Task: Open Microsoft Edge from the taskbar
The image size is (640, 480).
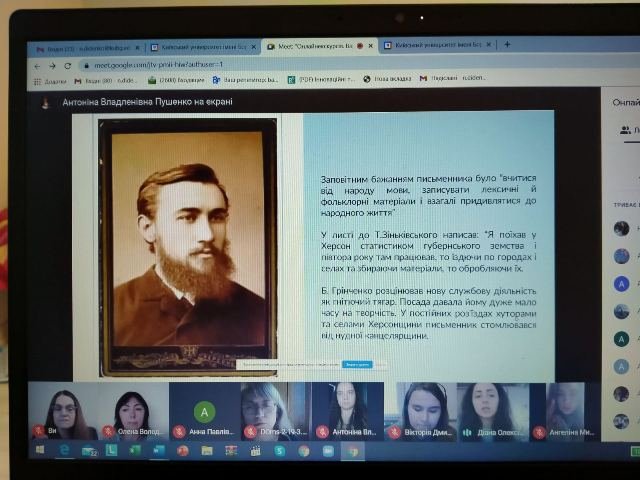Action: 64,450
